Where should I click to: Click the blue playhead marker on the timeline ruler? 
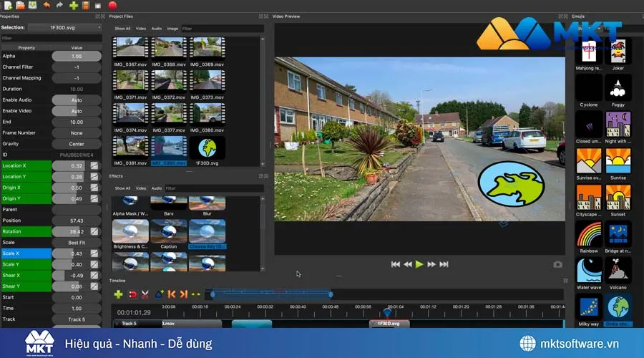point(387,312)
